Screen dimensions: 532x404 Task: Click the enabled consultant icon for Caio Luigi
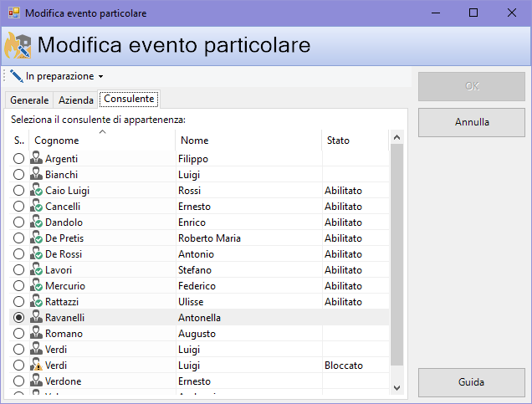(36, 191)
